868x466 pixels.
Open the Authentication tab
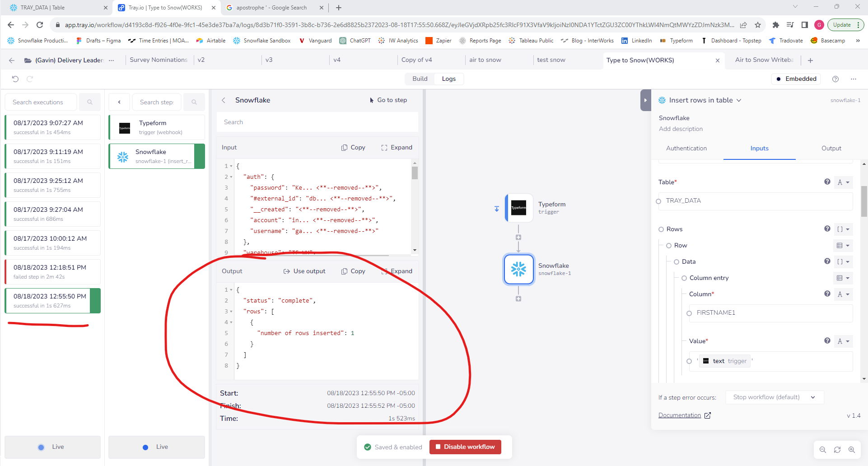tap(686, 148)
